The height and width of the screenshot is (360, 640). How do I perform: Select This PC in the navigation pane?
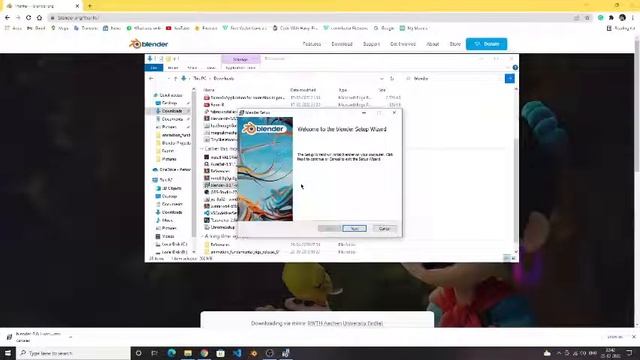[x=165, y=180]
